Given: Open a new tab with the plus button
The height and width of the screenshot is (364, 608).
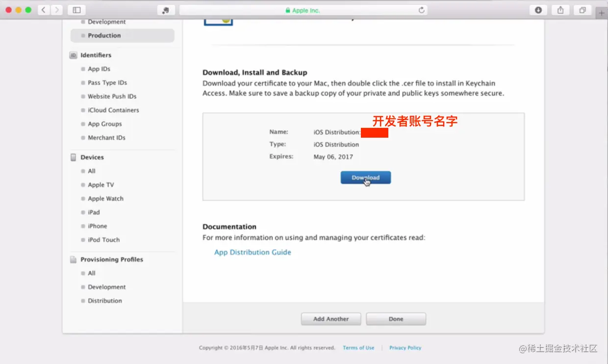Looking at the screenshot, I should click(x=602, y=13).
